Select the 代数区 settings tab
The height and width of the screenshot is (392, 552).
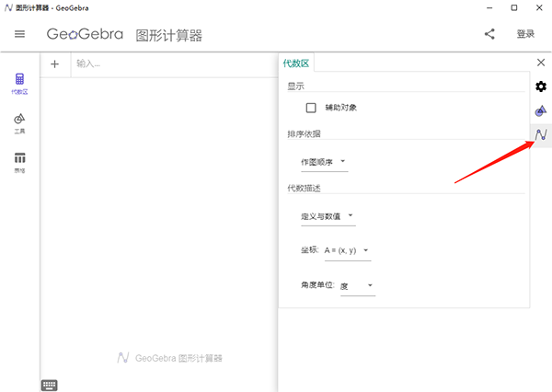tap(297, 63)
